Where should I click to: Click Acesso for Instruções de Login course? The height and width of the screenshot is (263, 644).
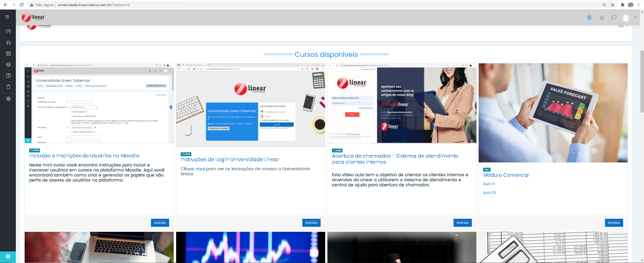[311, 223]
